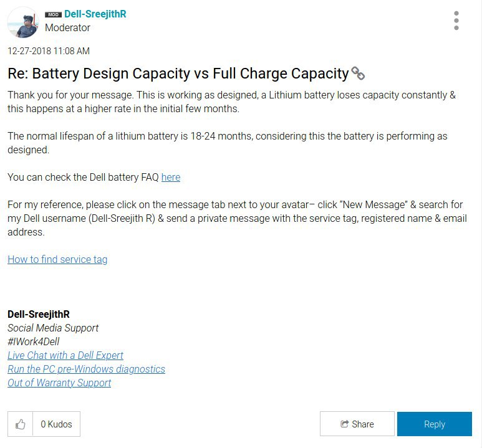Open the Dell-SreejithR profile avatar
482x448 pixels.
[23, 22]
